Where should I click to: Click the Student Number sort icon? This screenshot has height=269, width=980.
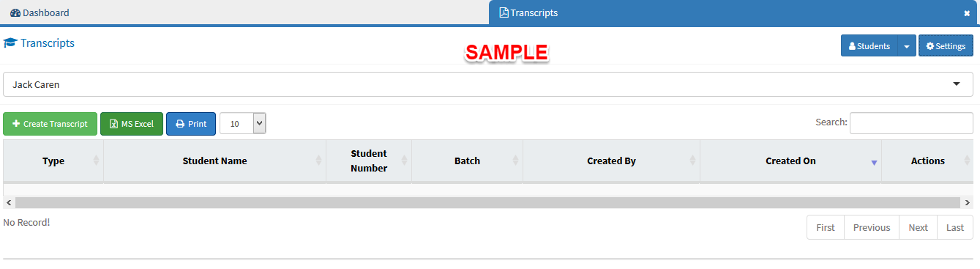pos(404,161)
